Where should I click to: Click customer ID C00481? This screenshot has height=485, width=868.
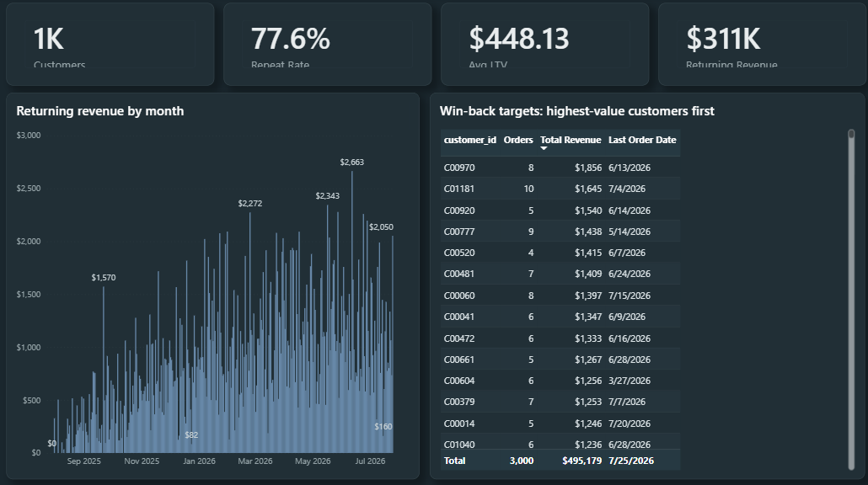(x=459, y=274)
